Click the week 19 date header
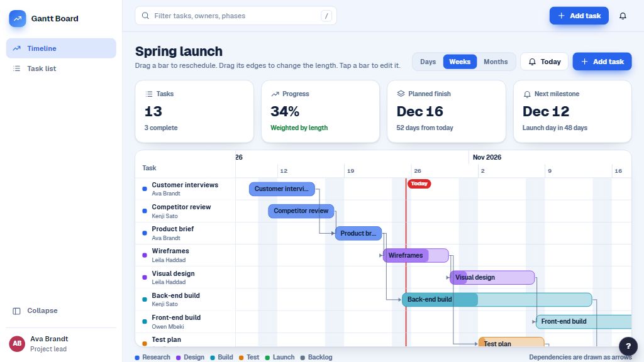 [350, 171]
